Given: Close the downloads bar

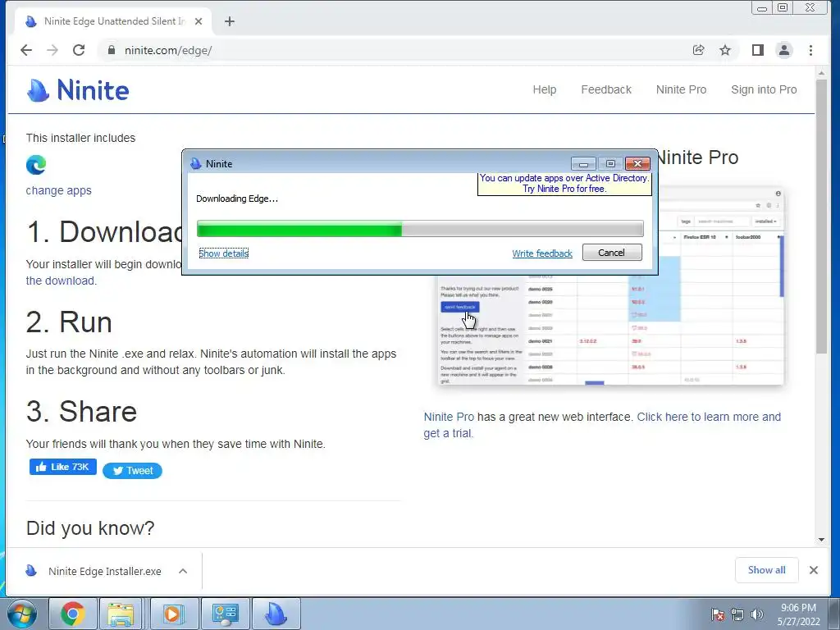Looking at the screenshot, I should tap(813, 570).
